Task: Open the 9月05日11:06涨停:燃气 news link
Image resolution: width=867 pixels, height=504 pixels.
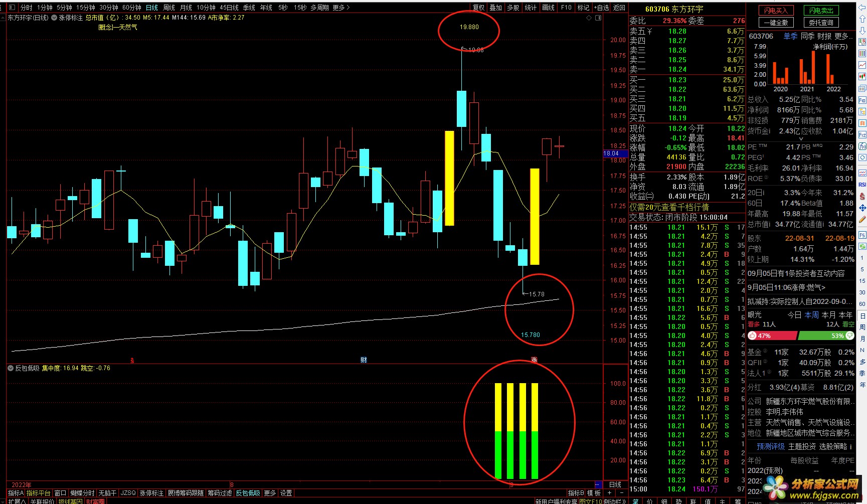Action: pos(786,287)
